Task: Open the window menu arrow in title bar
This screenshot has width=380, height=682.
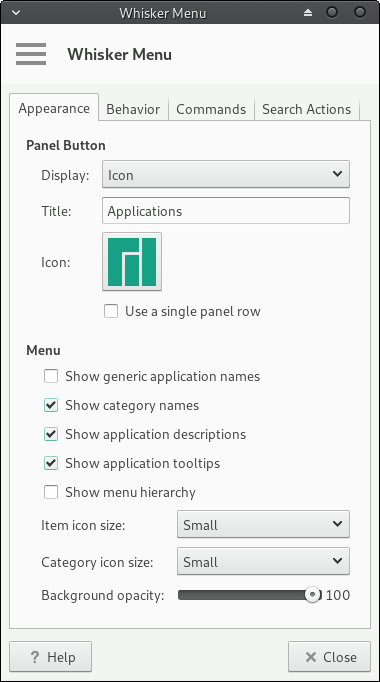Action: (16, 13)
